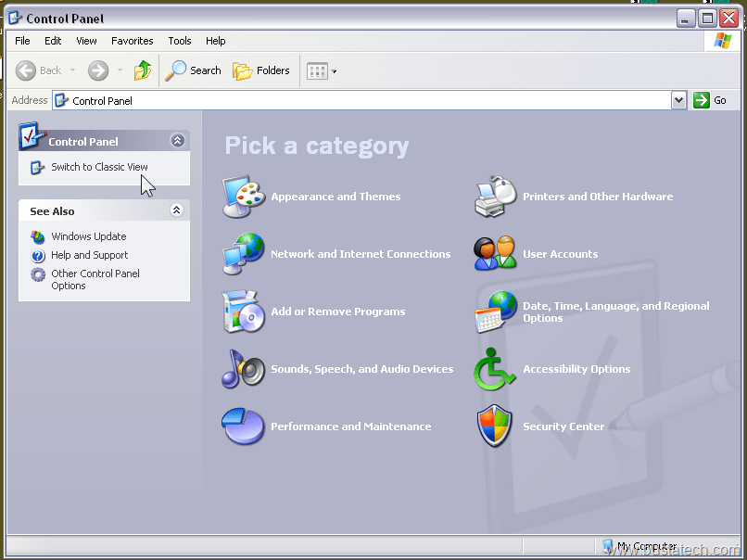Click the Switch to Classic View link

pyautogui.click(x=99, y=167)
